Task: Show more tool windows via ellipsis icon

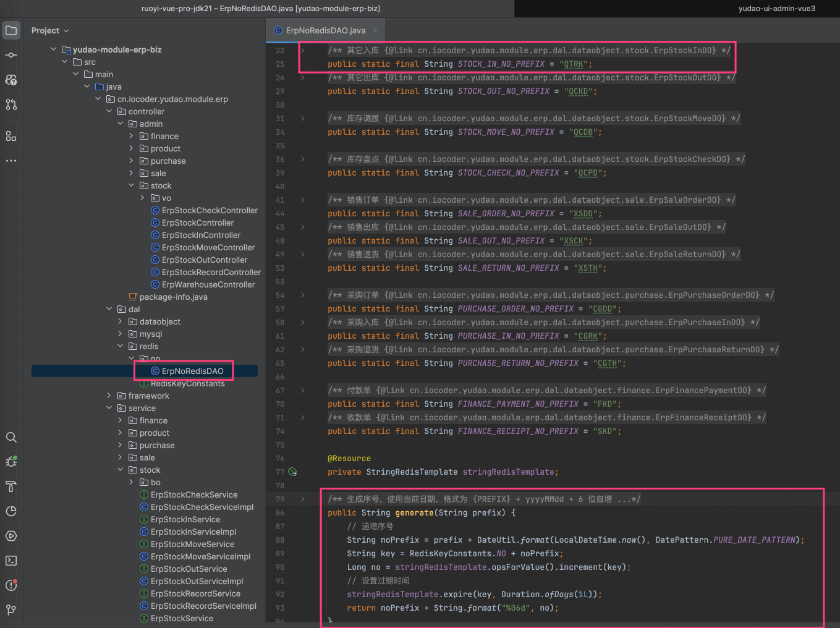Action: click(x=11, y=161)
